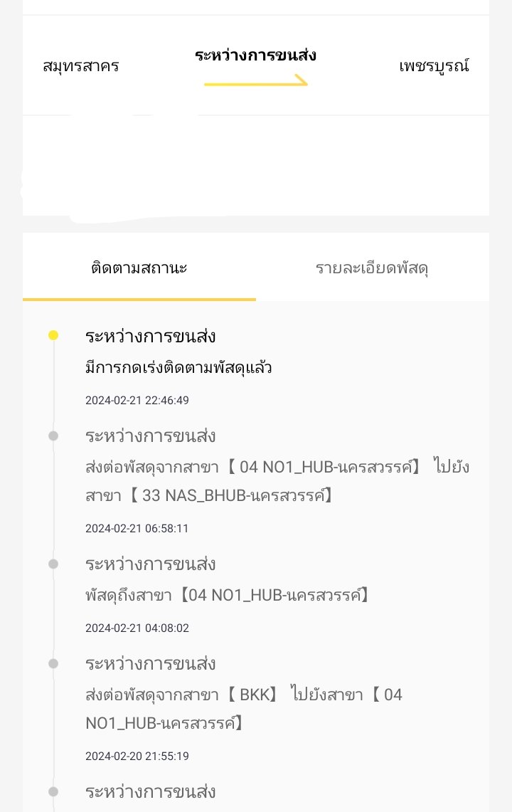Screen dimensions: 512x812
Task: Click the grey dot beside NAS_BHUB forwarding entry
Action: [53, 436]
